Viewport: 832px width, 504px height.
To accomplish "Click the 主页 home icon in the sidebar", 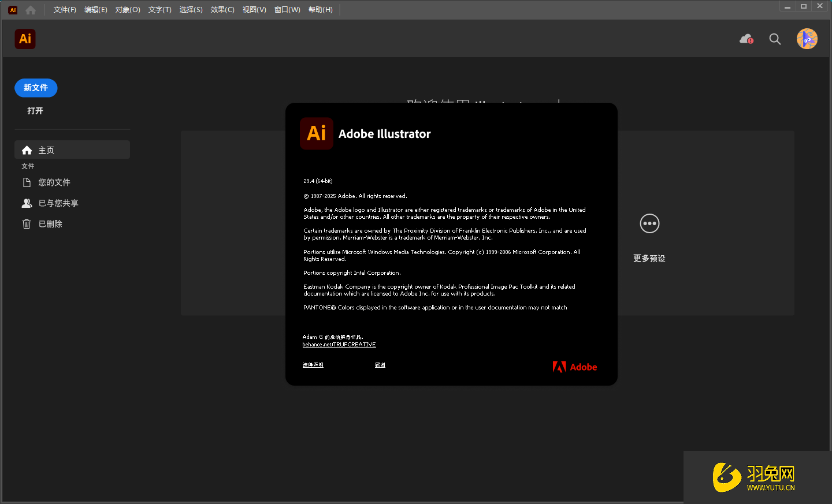I will point(27,150).
